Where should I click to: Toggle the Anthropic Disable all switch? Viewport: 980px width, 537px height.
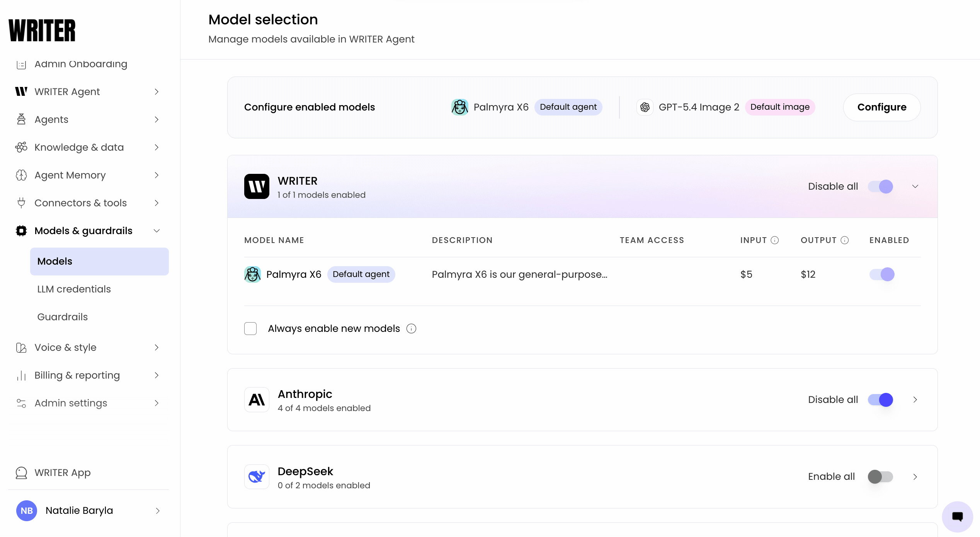880,400
